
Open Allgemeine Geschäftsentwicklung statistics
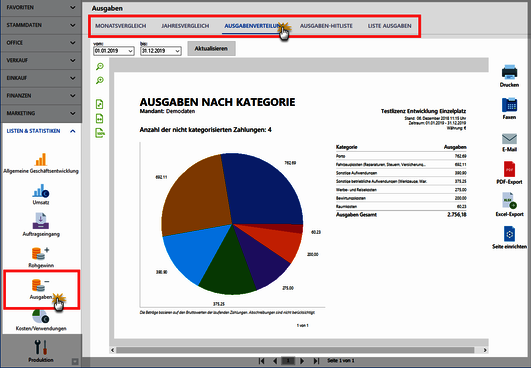point(41,164)
